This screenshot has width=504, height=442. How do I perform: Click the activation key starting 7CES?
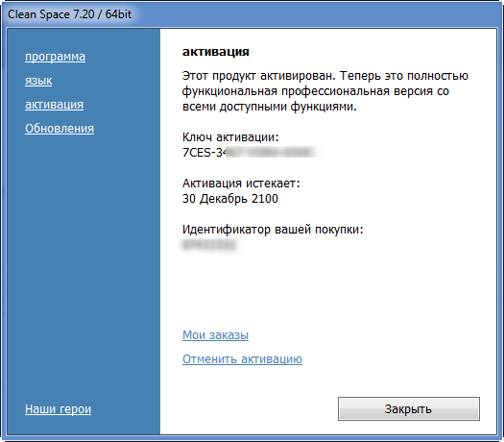(x=249, y=153)
